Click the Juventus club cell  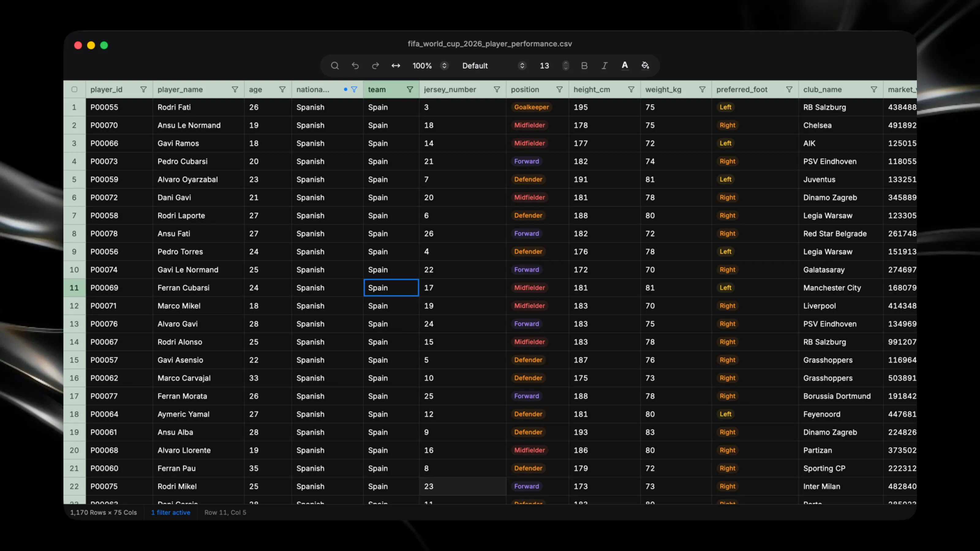coord(841,179)
